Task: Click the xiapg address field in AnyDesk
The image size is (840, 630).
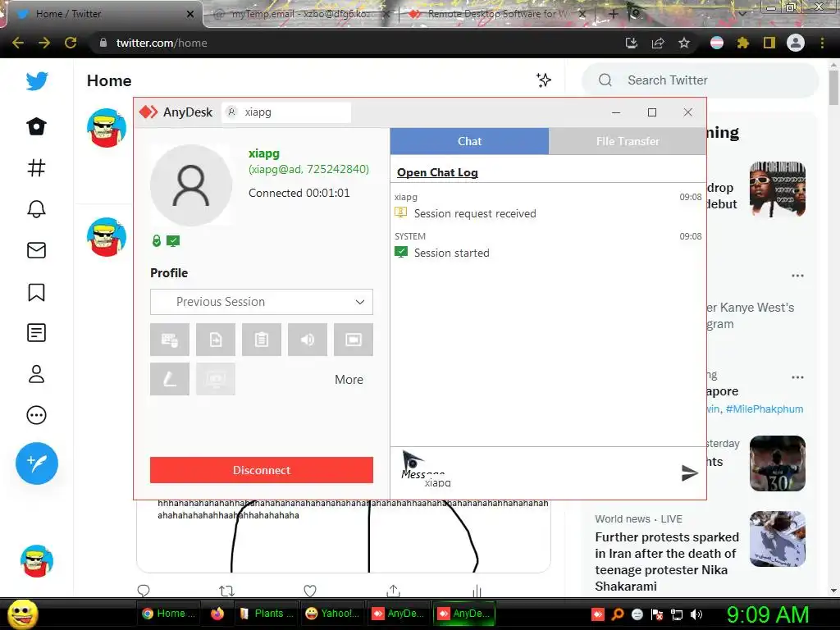Action: pos(286,112)
